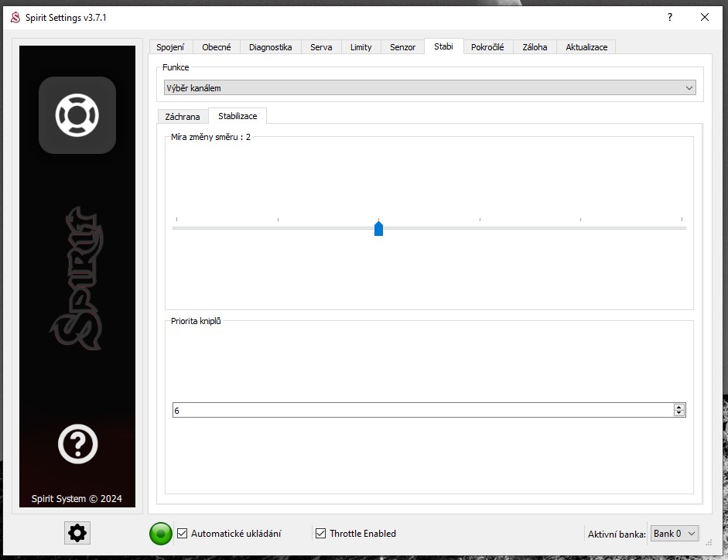Toggle Automatické ukládání checkbox
Viewport: 728px width, 560px height.
183,534
